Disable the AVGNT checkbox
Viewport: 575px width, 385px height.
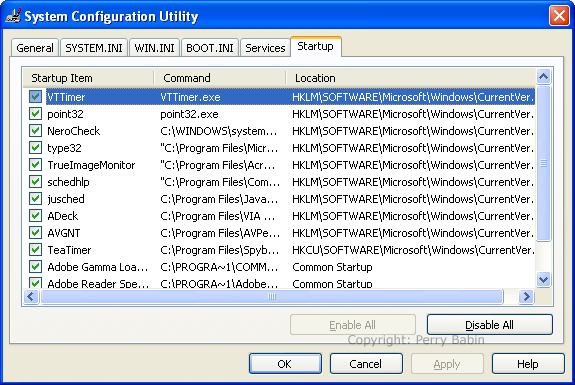35,232
